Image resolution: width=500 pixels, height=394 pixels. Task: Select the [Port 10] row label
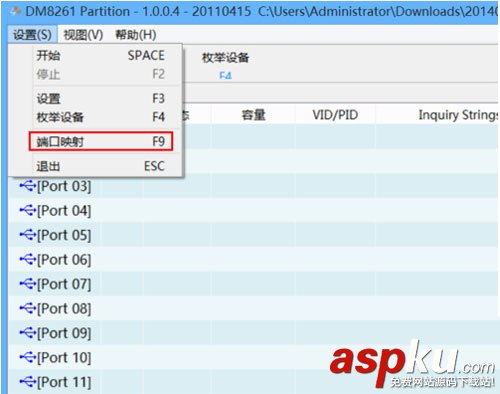point(64,357)
